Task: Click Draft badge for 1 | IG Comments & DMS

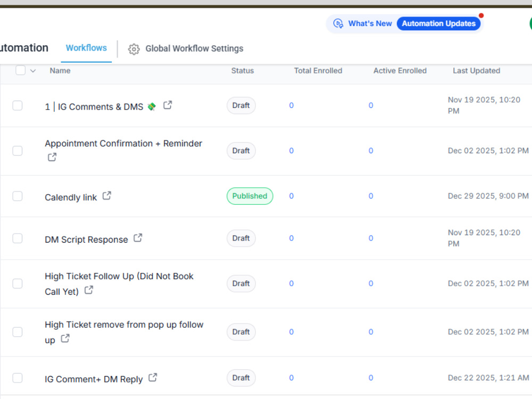Action: tap(241, 105)
